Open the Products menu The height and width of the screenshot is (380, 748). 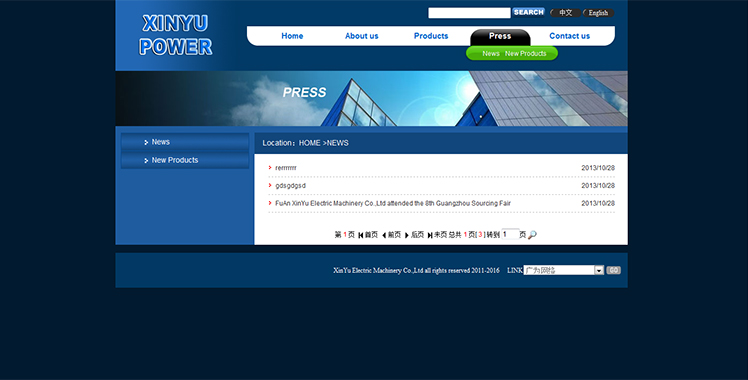(431, 36)
